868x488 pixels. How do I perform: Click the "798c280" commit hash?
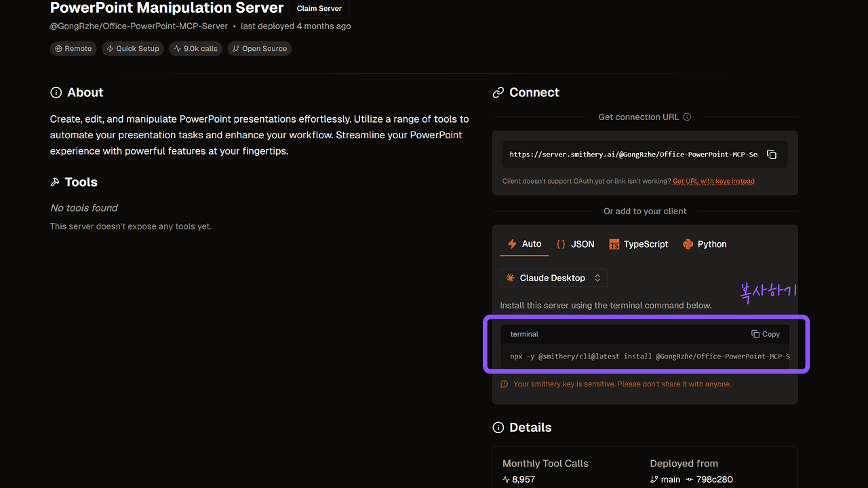[713, 479]
